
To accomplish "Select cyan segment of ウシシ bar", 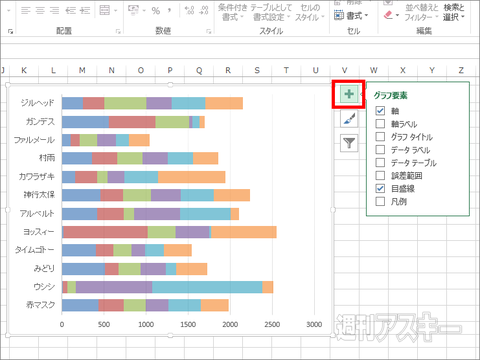I will point(207,287).
